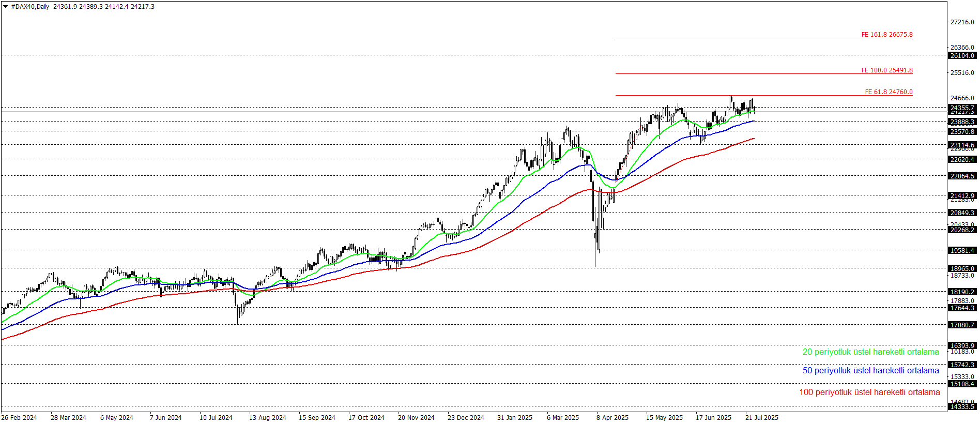Select the FE 100.0 25491.8 Fibonacci label
980x424 pixels.
(x=887, y=70)
